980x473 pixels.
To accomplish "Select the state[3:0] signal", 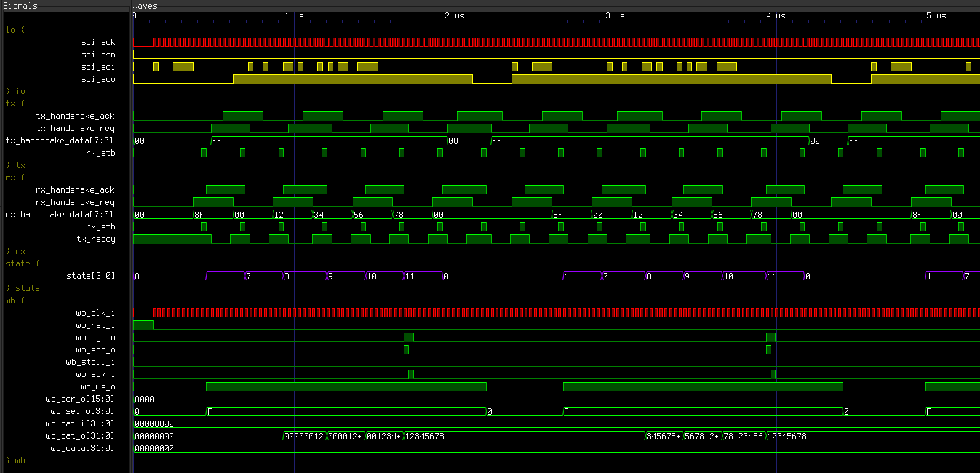I will point(90,276).
